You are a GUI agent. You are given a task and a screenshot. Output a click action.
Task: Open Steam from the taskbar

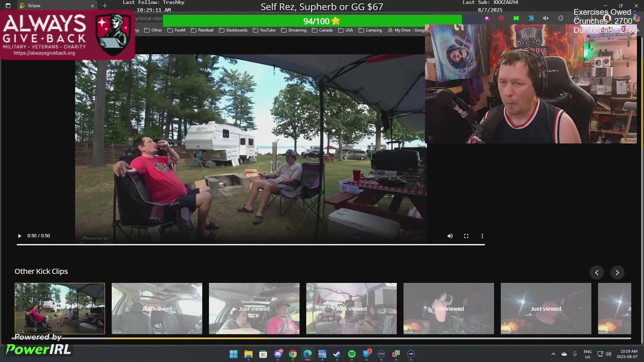click(337, 354)
